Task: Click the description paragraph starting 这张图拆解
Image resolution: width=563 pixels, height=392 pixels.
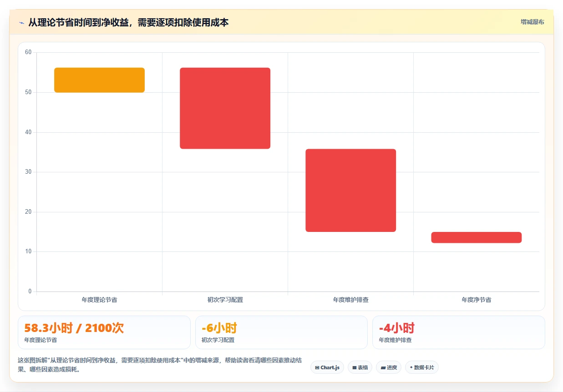Action: 159,365
